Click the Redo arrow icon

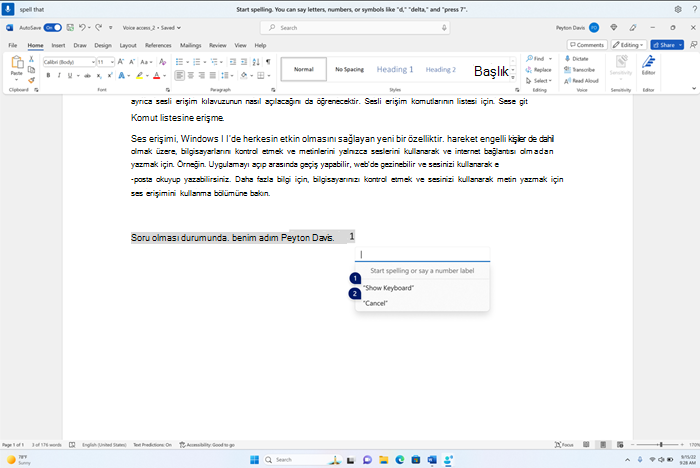(99, 28)
